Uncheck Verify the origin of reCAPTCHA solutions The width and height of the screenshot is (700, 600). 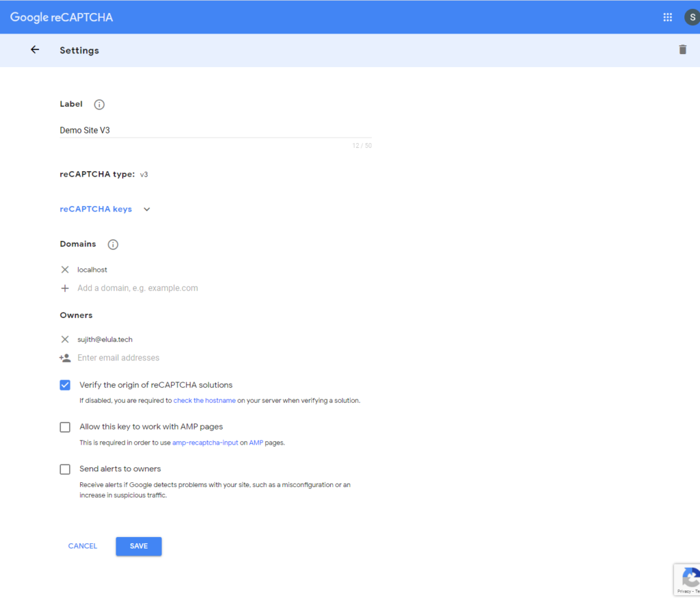pos(65,385)
